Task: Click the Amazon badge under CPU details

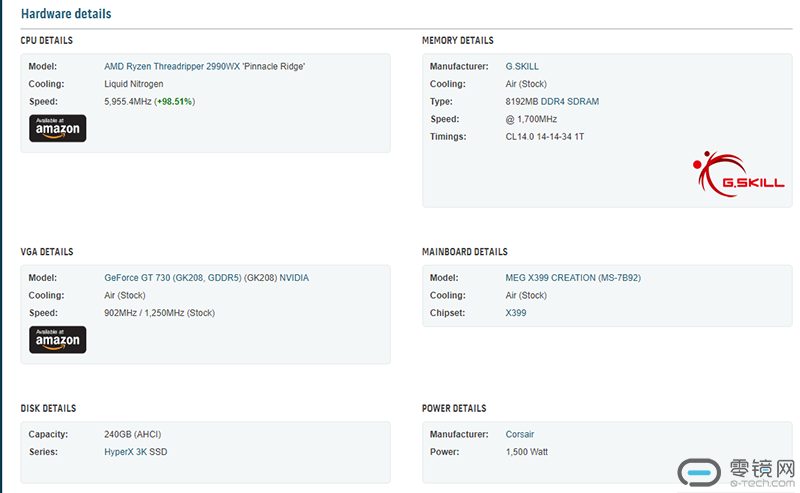Action: [x=57, y=128]
